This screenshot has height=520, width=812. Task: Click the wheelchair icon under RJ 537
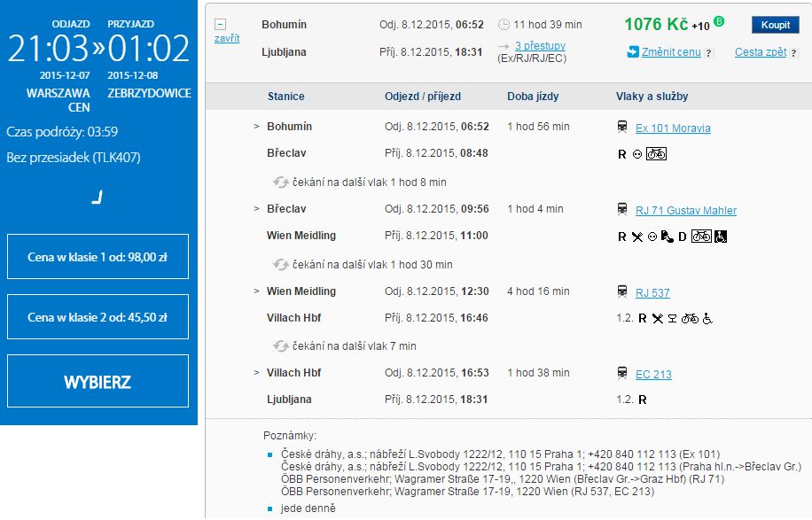pos(707,318)
